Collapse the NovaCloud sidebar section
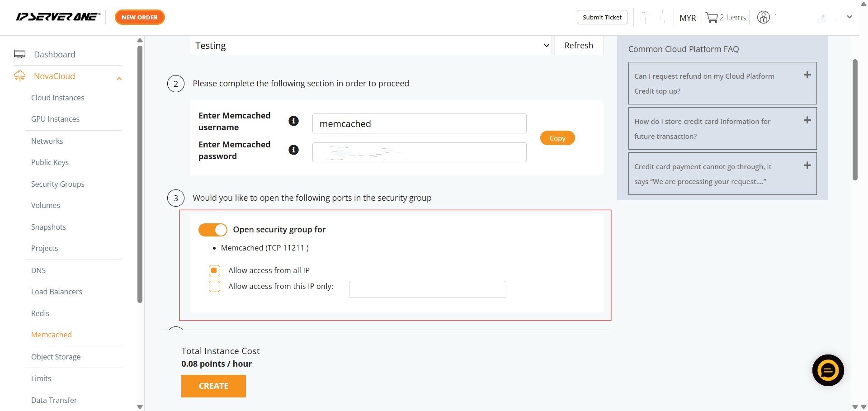 [x=119, y=78]
